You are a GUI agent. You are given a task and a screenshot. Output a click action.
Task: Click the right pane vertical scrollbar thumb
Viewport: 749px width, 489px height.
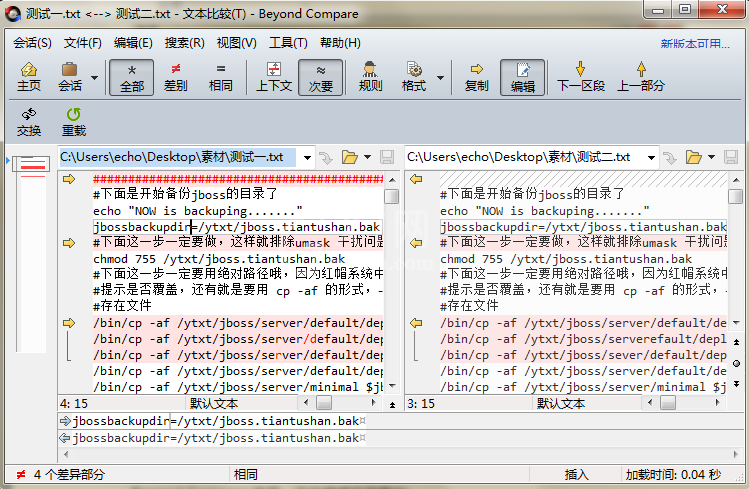[736, 196]
